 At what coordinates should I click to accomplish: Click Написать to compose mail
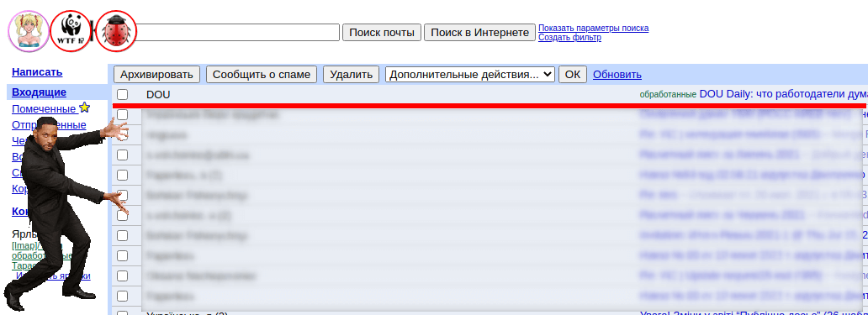tap(37, 72)
